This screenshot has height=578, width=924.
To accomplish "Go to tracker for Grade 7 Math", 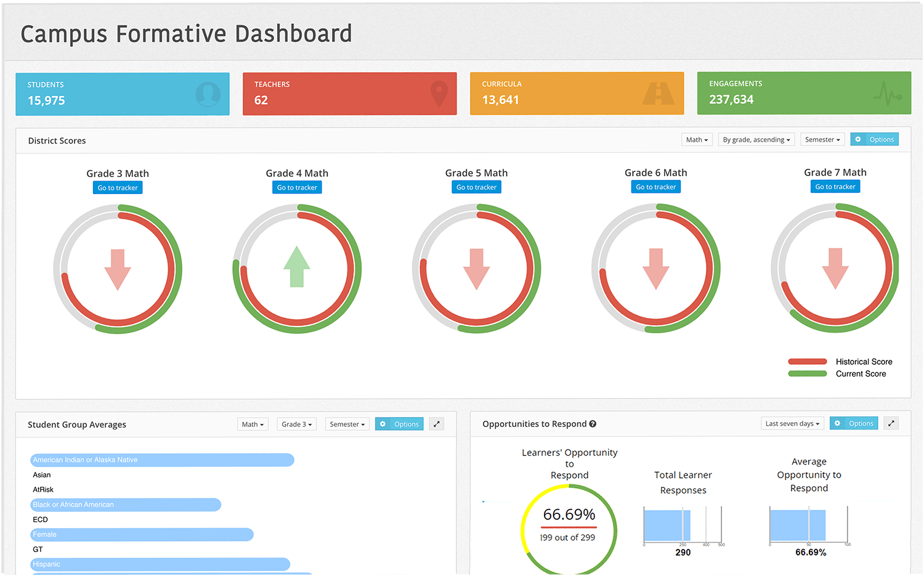I will [835, 187].
